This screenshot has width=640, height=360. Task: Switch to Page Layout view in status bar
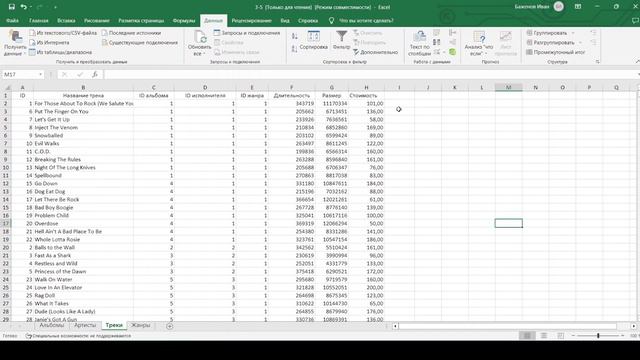544,336
